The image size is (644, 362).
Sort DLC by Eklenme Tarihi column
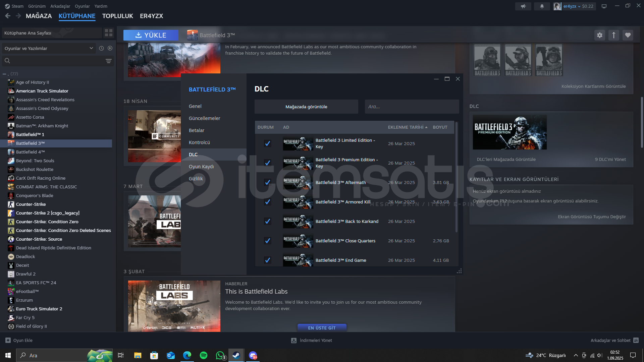click(x=408, y=127)
